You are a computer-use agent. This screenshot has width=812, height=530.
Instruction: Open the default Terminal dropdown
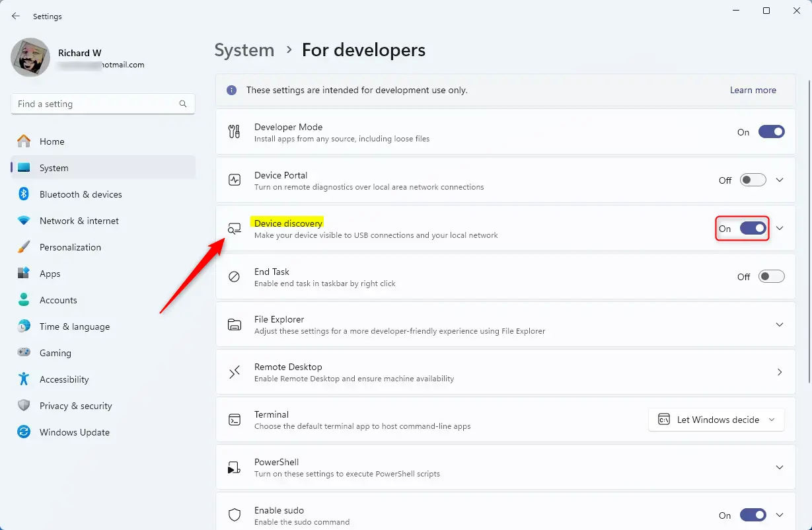coord(716,419)
